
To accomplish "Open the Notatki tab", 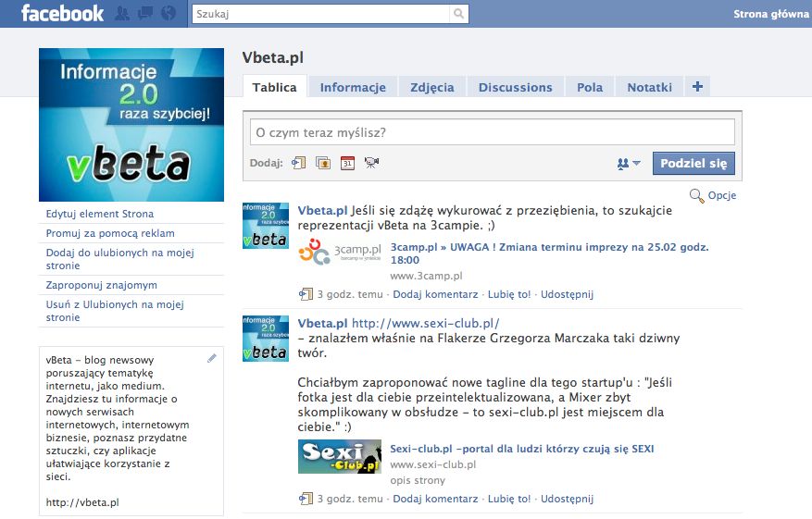I will click(649, 87).
